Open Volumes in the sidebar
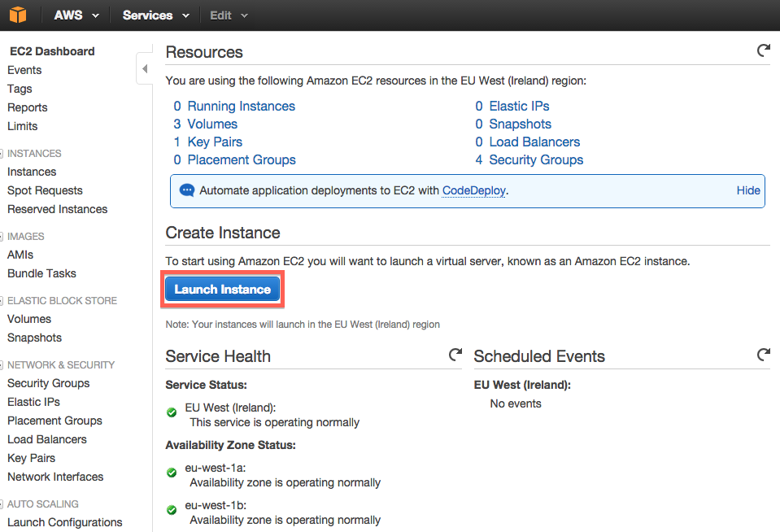 [x=29, y=319]
